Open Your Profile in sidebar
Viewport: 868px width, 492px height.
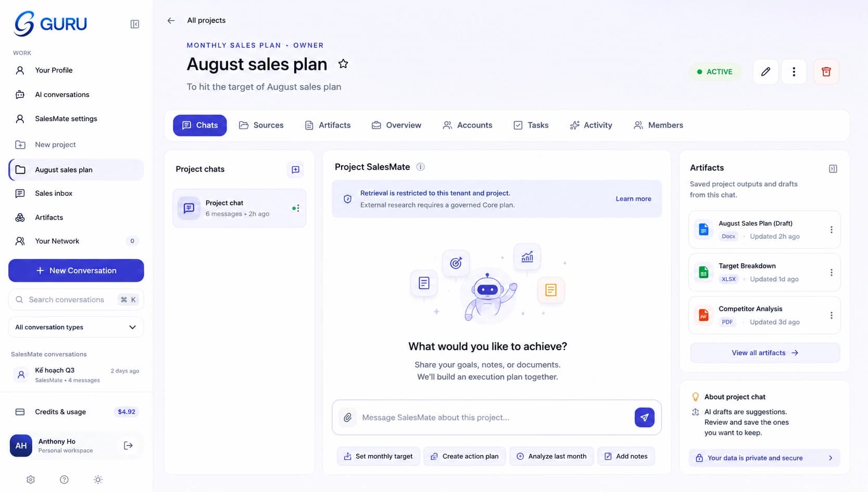tap(76, 70)
